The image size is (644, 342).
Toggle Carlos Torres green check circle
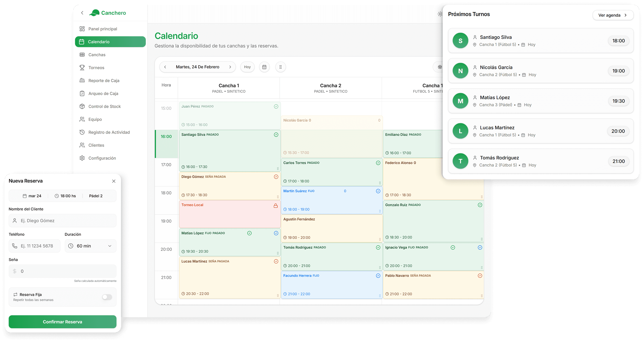point(378,163)
